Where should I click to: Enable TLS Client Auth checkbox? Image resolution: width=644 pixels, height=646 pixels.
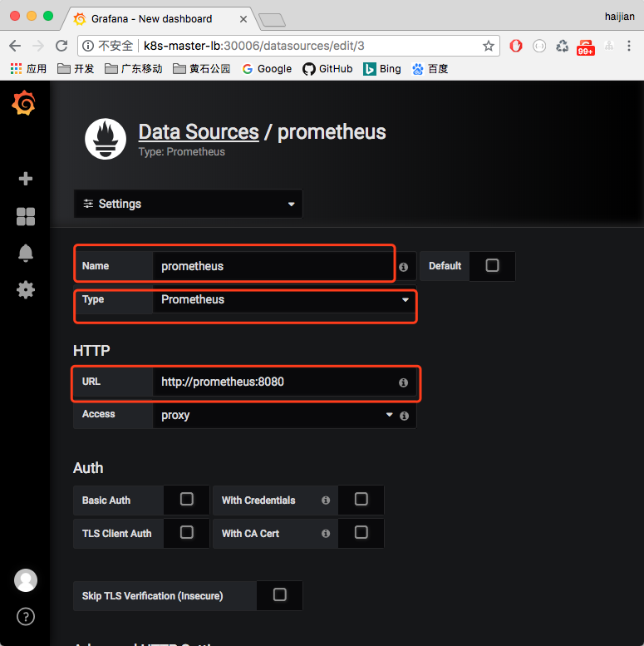click(x=186, y=532)
